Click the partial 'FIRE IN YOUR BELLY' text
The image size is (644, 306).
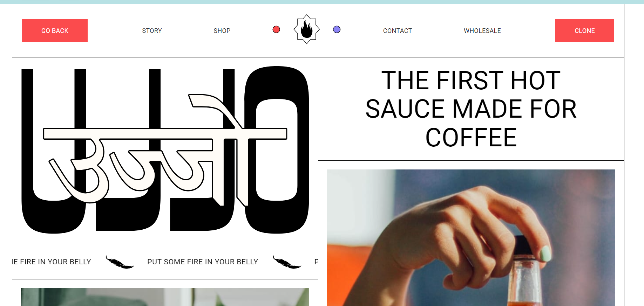(x=52, y=262)
